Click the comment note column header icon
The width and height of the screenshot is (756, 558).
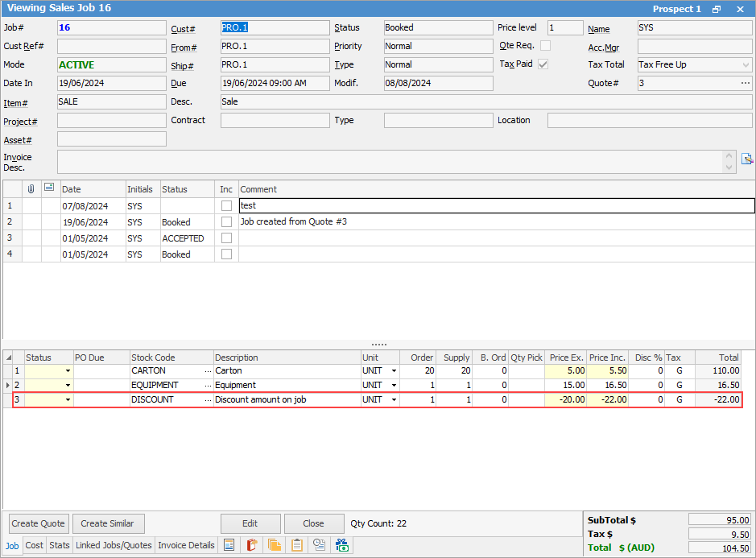tap(50, 188)
